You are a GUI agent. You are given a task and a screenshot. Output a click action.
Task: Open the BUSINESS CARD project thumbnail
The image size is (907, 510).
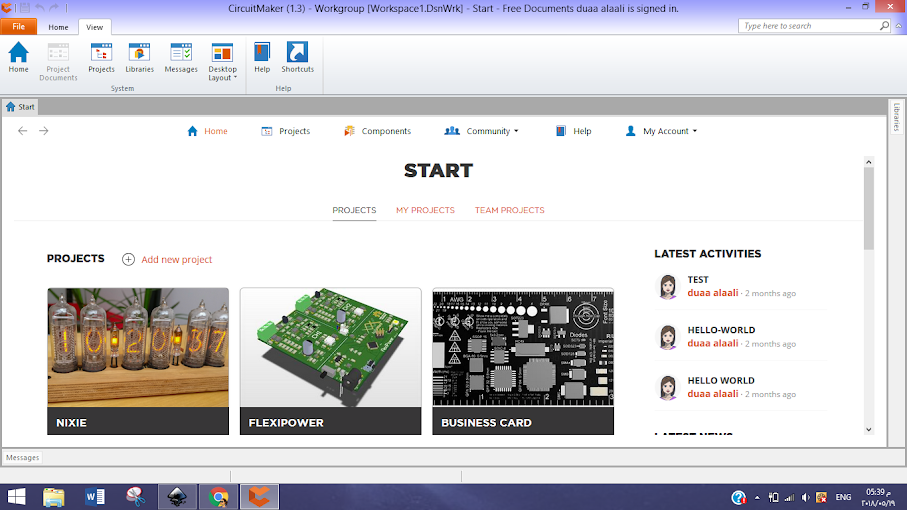coord(523,361)
